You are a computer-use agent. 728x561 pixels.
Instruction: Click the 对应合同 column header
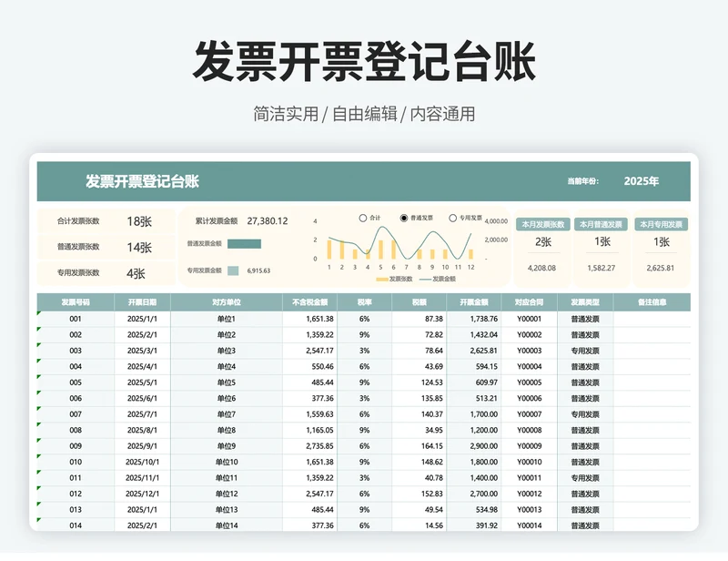530,302
